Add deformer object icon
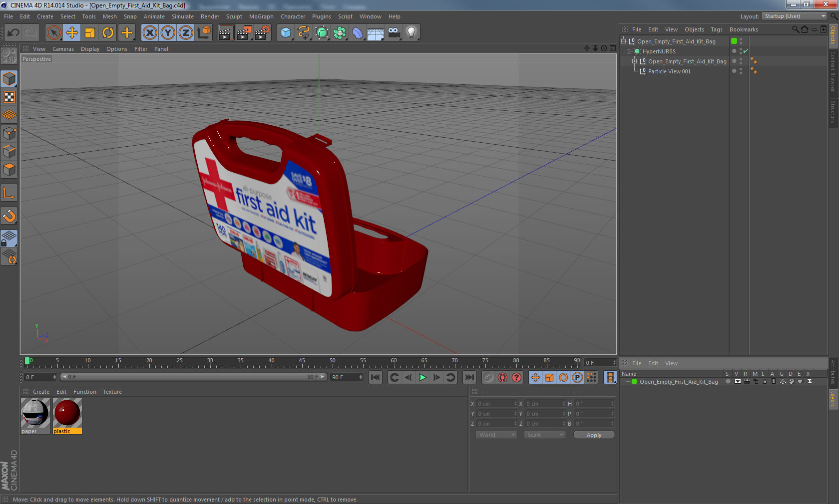 [x=358, y=33]
